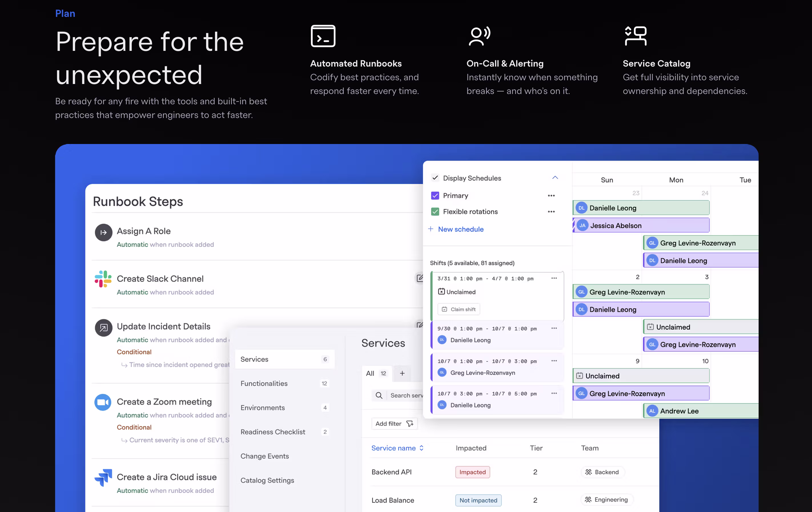Click the New schedule link
Viewport: 812px width, 512px height.
[461, 229]
